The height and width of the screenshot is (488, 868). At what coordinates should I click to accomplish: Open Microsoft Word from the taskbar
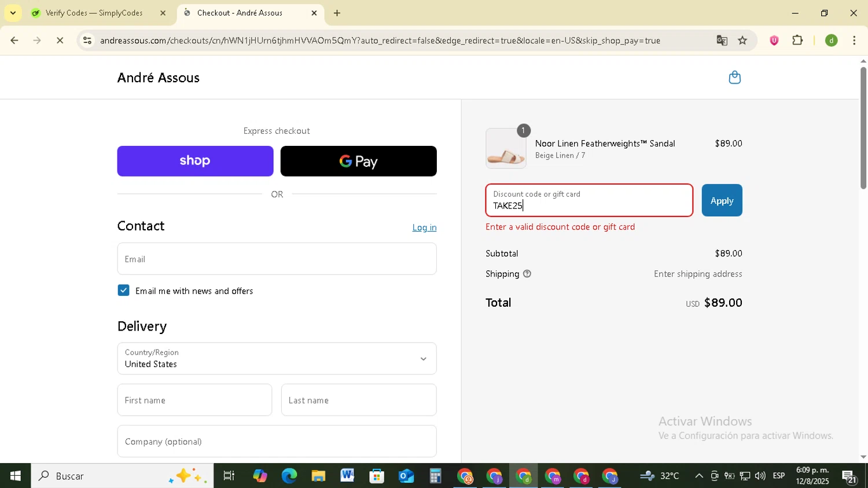(347, 476)
